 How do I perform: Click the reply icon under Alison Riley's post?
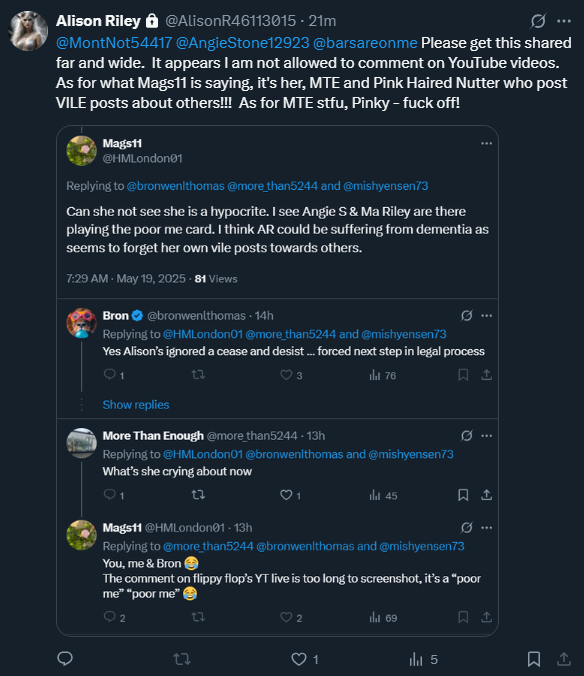65,659
